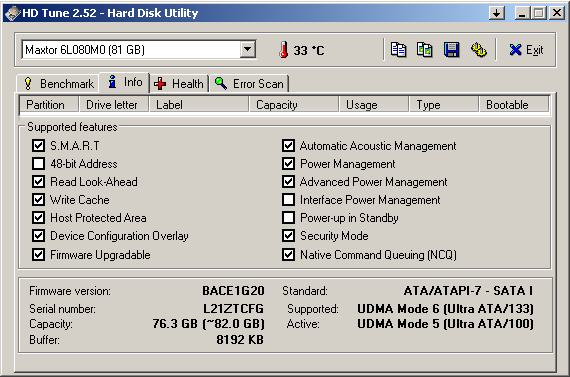Screen dimensions: 570x377
Task: Switch to the Info tab
Action: [x=124, y=82]
